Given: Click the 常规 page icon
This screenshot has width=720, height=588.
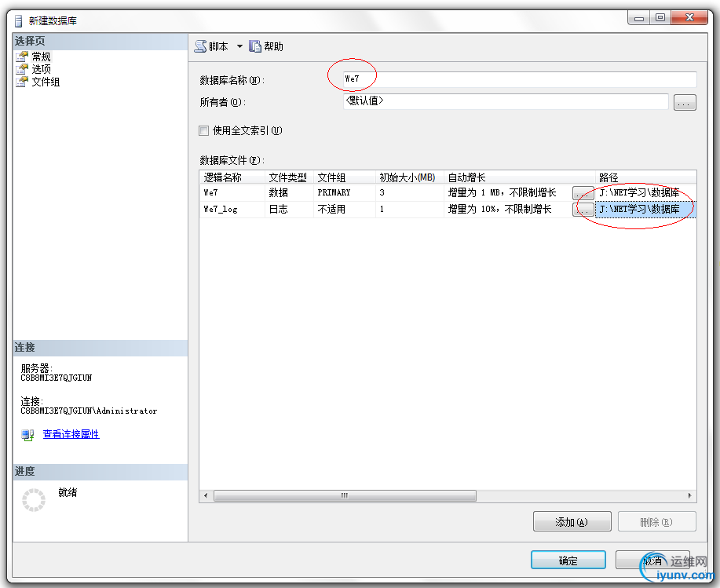Looking at the screenshot, I should coord(22,57).
